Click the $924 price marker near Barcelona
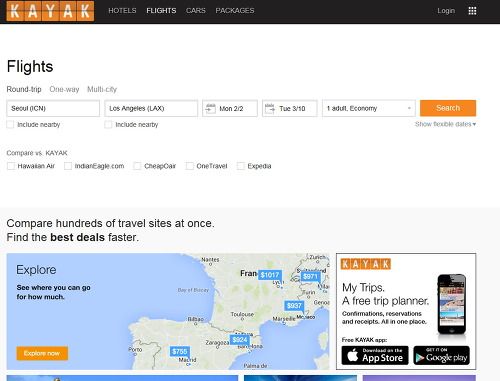Image resolution: width=500 pixels, height=381 pixels. click(240, 340)
